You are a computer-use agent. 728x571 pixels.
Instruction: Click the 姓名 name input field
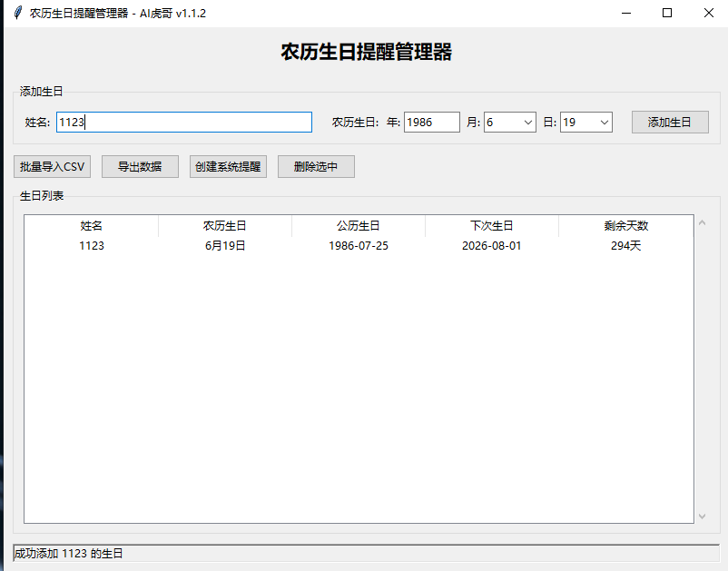183,122
